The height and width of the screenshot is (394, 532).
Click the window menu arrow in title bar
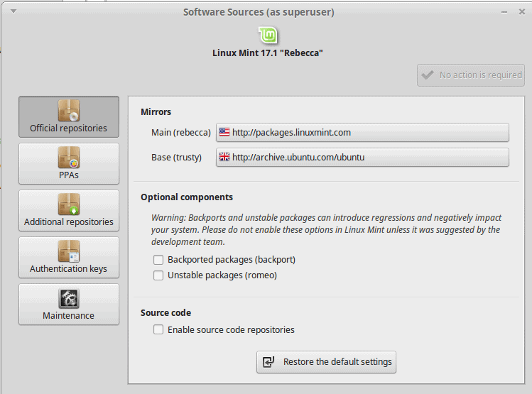(x=13, y=11)
